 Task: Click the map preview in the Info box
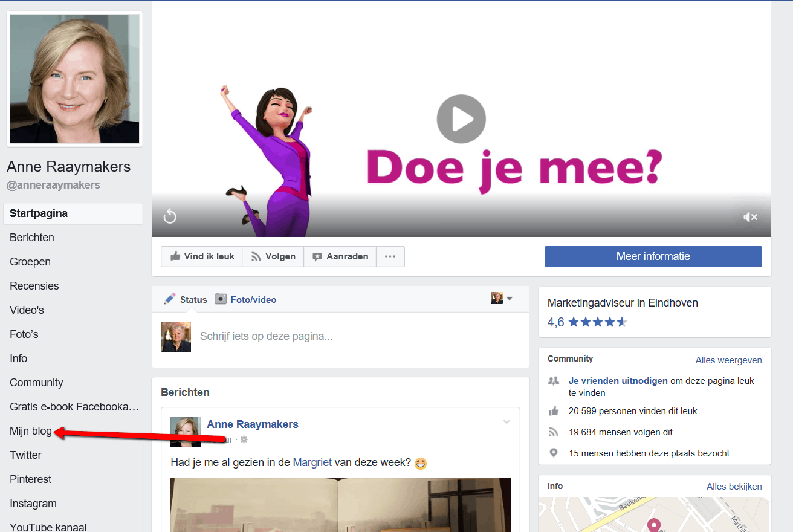pos(654,514)
